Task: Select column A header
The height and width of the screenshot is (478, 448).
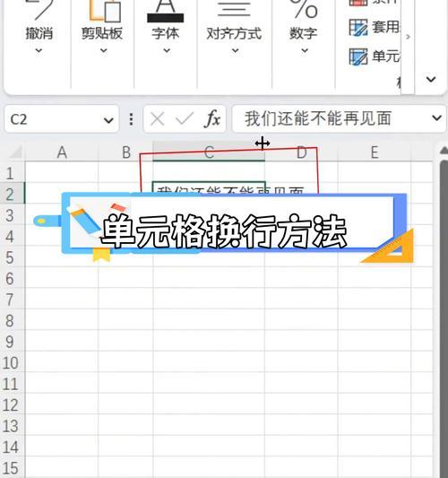Action: click(62, 152)
